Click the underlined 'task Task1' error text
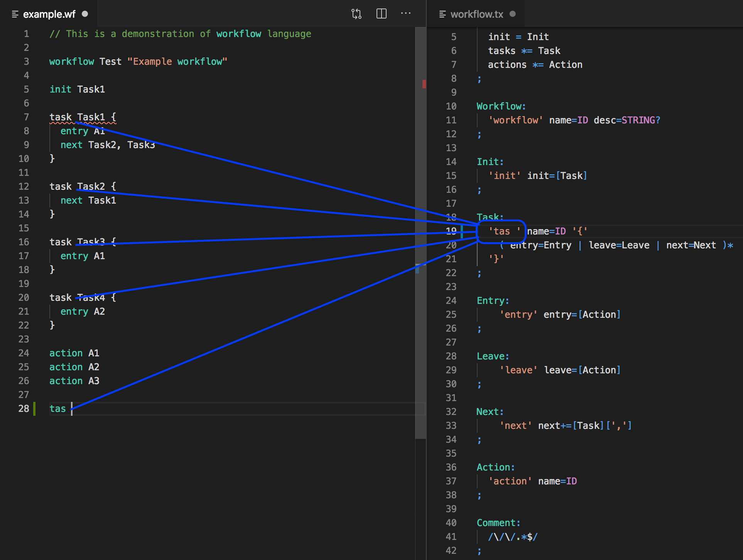This screenshot has height=560, width=743. [x=83, y=117]
